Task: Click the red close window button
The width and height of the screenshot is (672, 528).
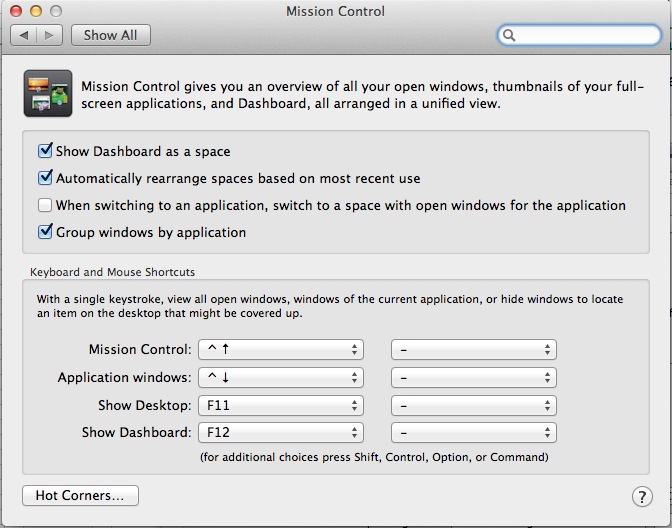Action: (x=16, y=11)
